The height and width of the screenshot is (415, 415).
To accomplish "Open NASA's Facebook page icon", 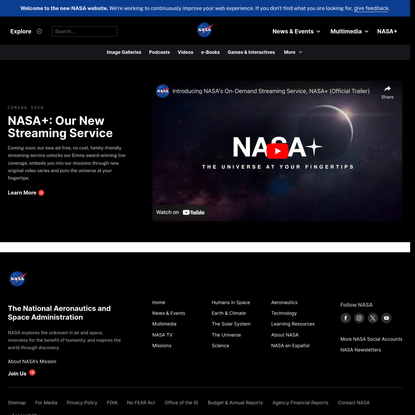I will click(x=346, y=318).
